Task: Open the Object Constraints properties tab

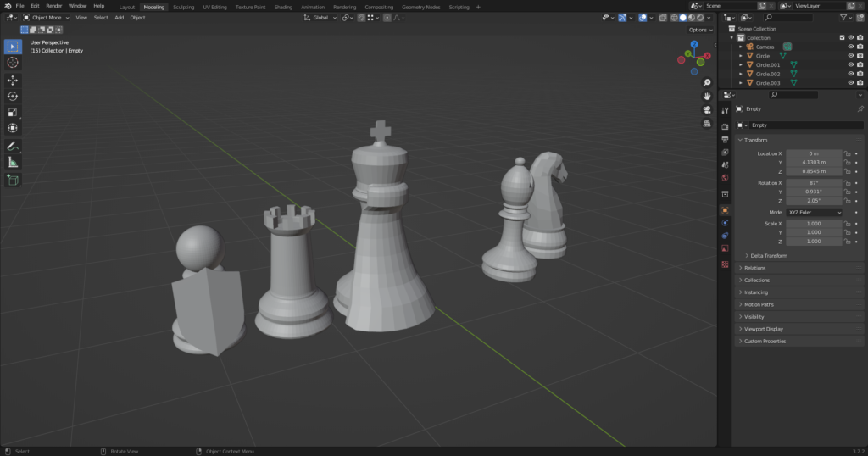Action: click(x=726, y=236)
